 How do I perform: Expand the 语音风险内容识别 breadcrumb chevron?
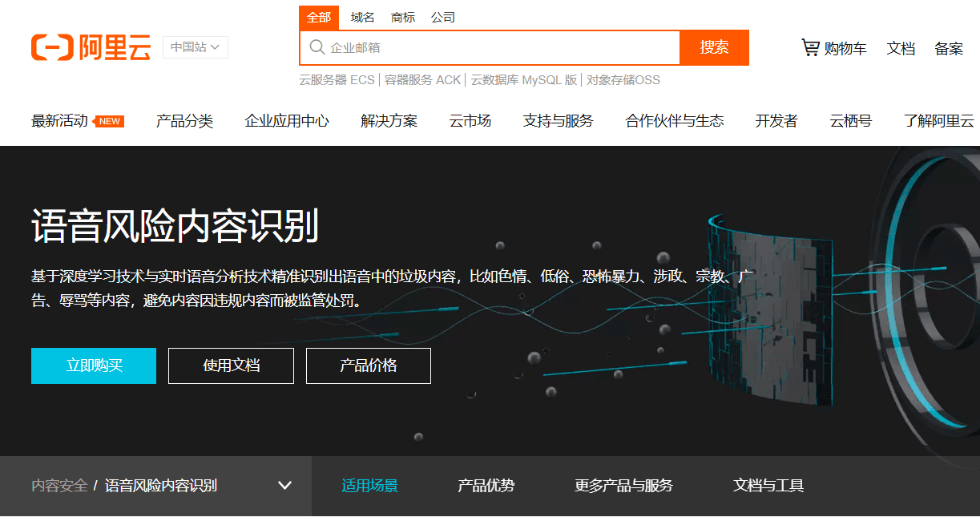284,486
